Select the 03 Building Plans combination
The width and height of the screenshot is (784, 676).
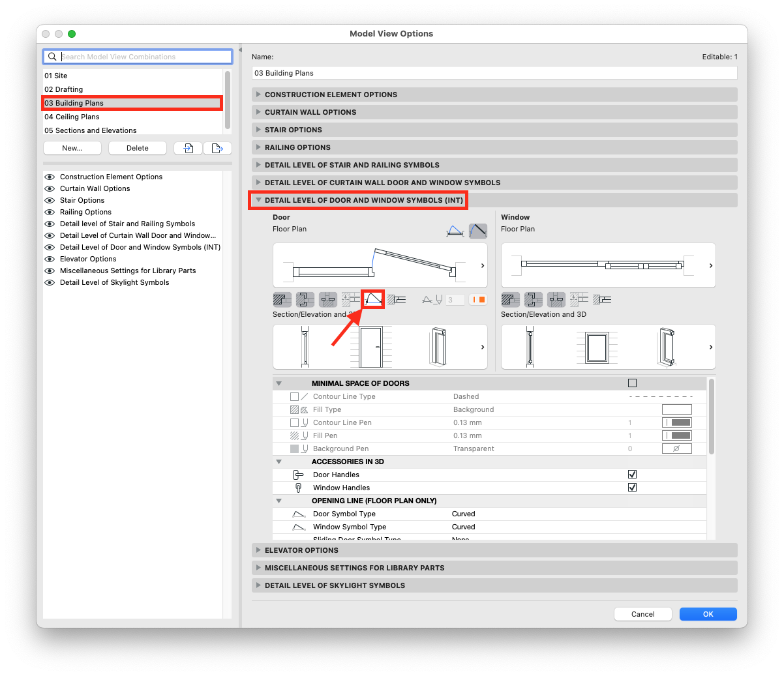point(133,103)
